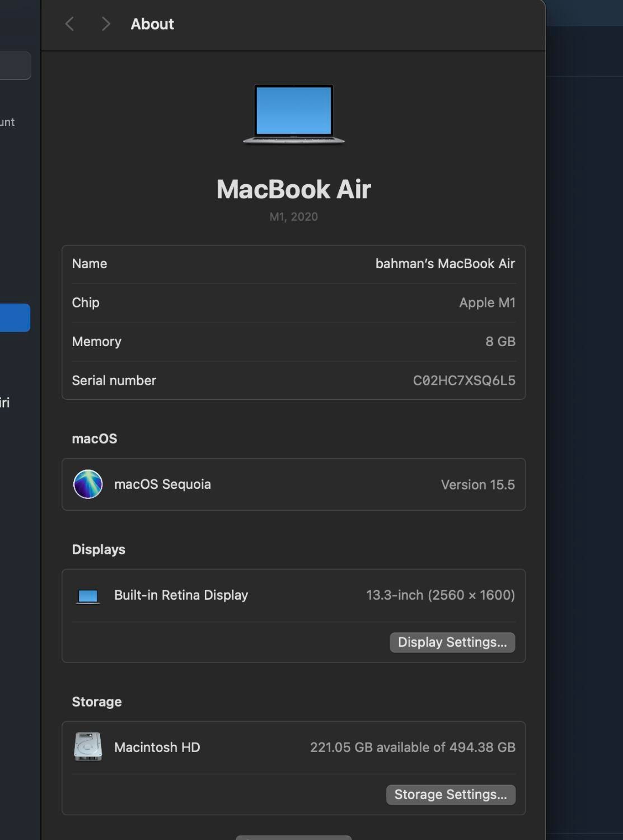Click the Storage section heading

pos(96,702)
